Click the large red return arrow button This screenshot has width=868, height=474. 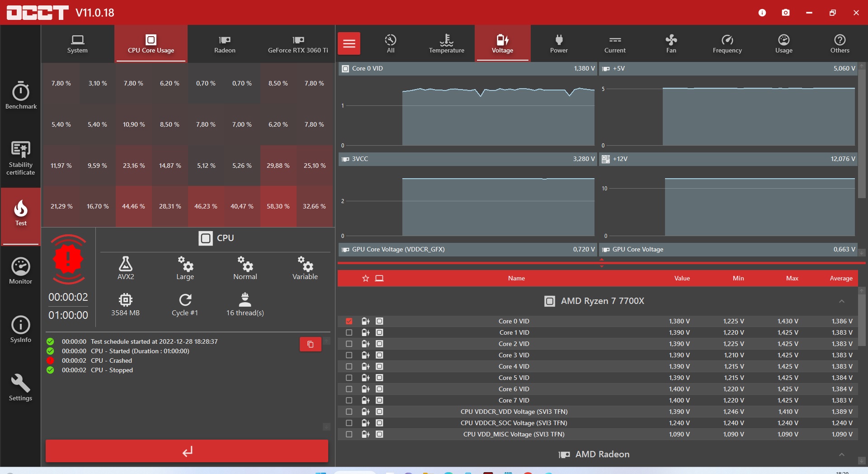pyautogui.click(x=187, y=451)
